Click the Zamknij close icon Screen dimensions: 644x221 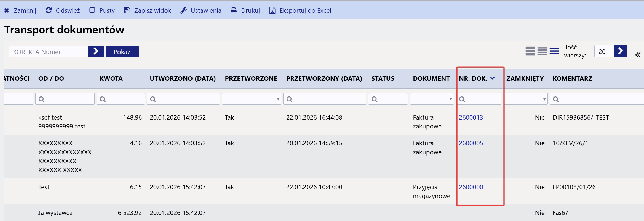[7, 10]
